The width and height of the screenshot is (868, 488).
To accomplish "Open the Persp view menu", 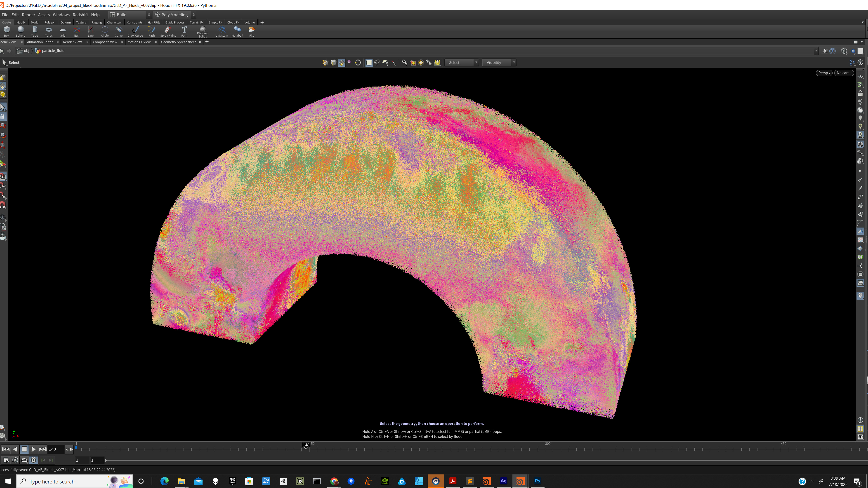I will click(x=824, y=73).
